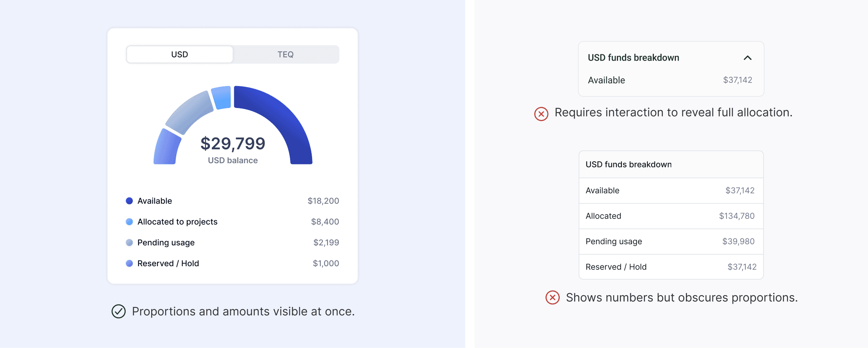The width and height of the screenshot is (868, 348).
Task: Select the Pending usage $39,980 table row
Action: tap(671, 242)
